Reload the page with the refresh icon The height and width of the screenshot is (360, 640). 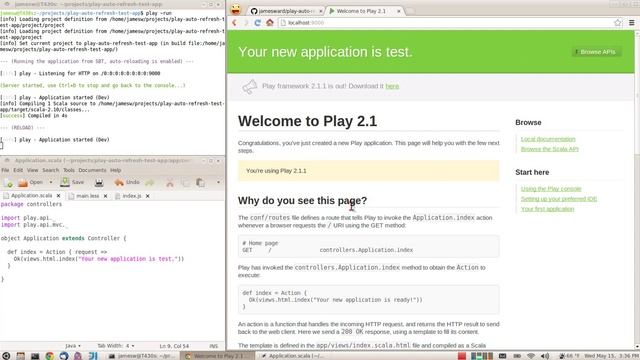[258, 23]
